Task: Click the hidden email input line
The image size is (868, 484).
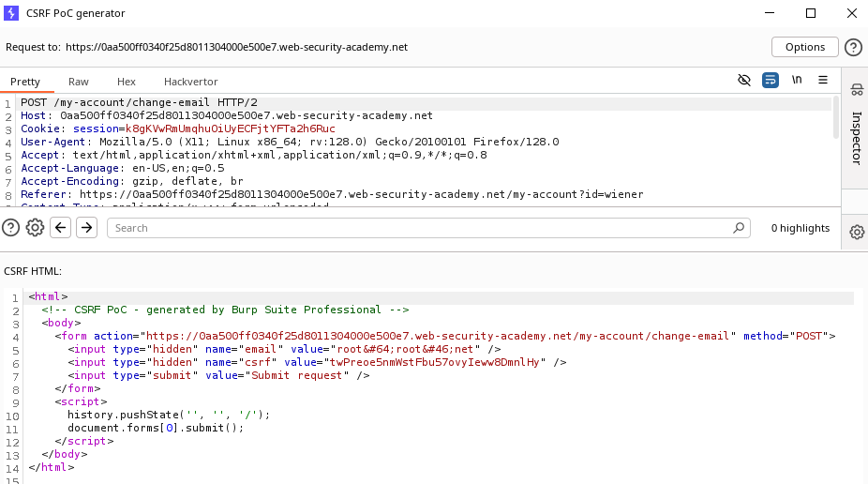Action: (285, 350)
